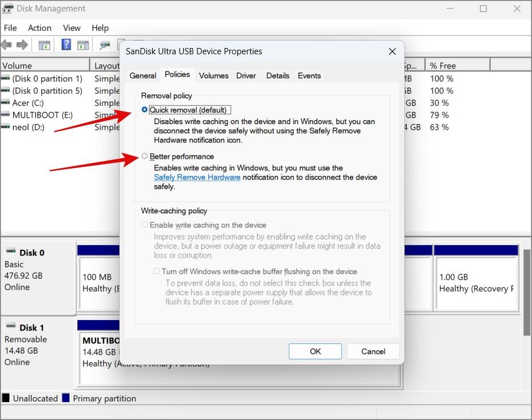The height and width of the screenshot is (420, 532).
Task: Click the Disk 1 label in lower pane
Action: [x=32, y=327]
